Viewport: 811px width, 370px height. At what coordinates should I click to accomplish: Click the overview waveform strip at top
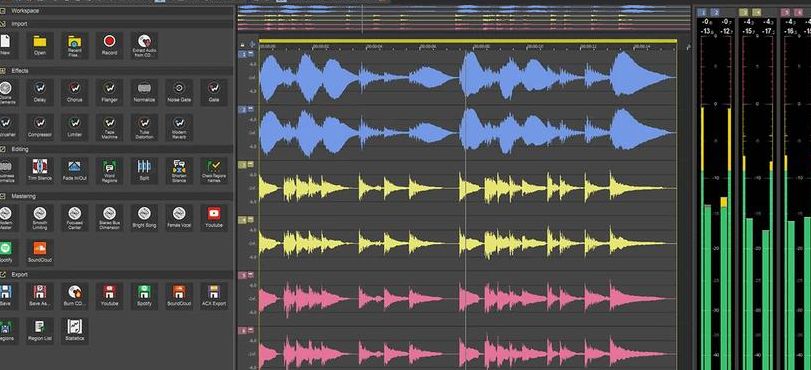464,18
